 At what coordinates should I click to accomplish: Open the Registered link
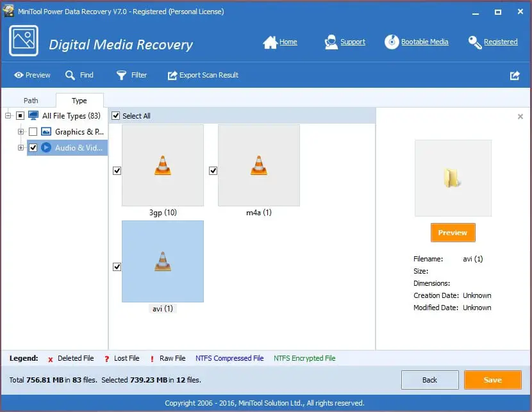pyautogui.click(x=501, y=42)
